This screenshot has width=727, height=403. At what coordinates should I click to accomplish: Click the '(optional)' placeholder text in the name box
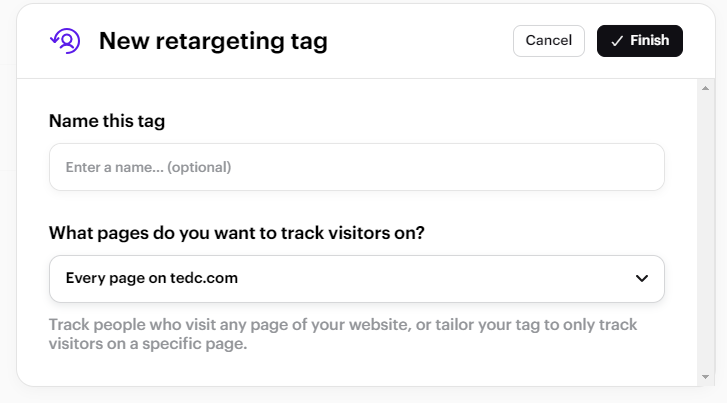pyautogui.click(x=199, y=167)
